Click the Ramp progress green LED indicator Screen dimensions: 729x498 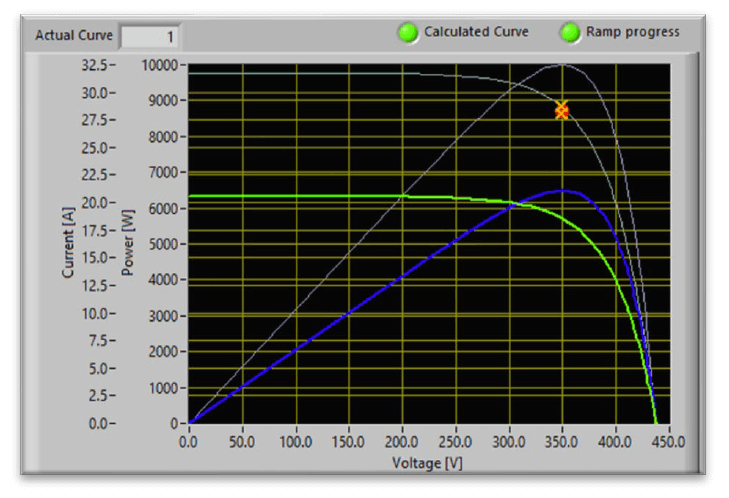[x=570, y=33]
